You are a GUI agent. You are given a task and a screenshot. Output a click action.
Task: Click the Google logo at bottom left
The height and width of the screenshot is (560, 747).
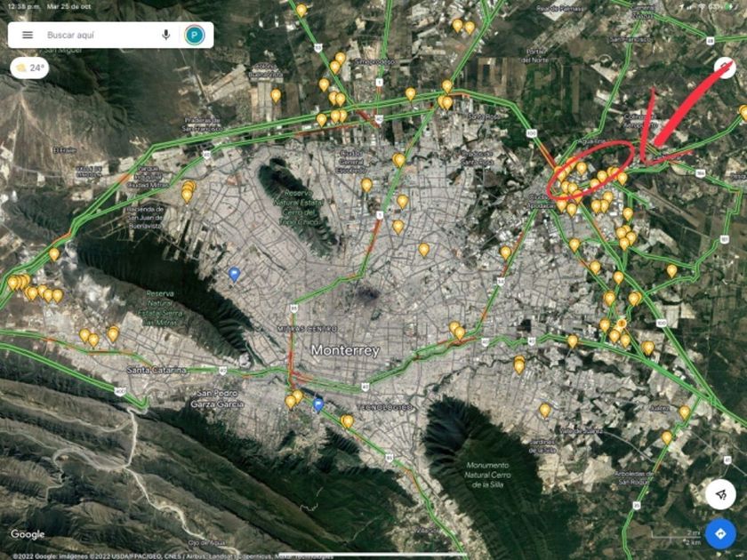28,534
